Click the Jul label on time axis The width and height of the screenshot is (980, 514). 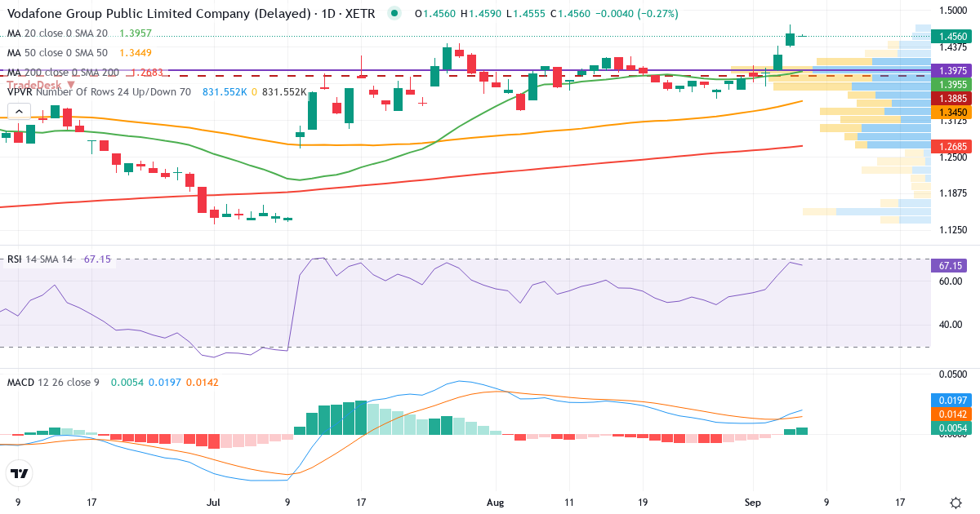pyautogui.click(x=214, y=503)
